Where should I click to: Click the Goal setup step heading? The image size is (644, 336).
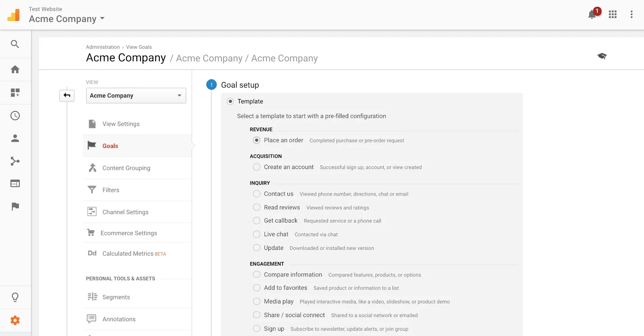[x=240, y=85]
